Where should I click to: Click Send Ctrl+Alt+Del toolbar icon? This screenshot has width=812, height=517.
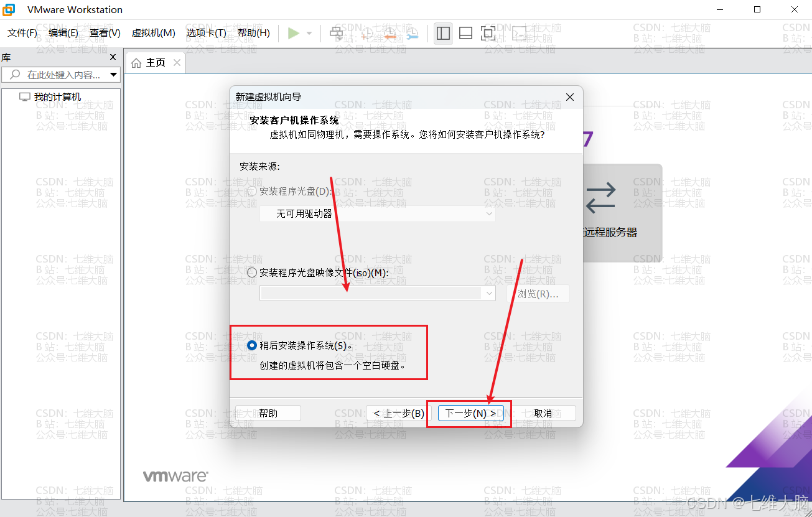pos(336,33)
